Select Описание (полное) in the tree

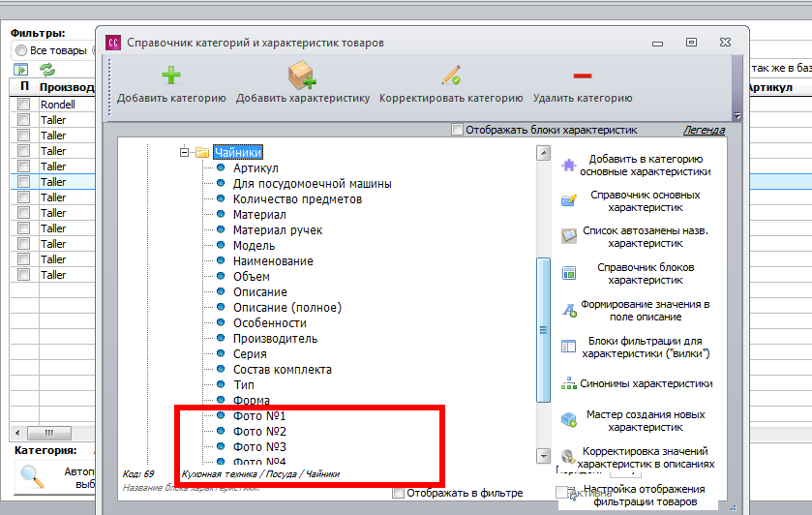coord(287,307)
